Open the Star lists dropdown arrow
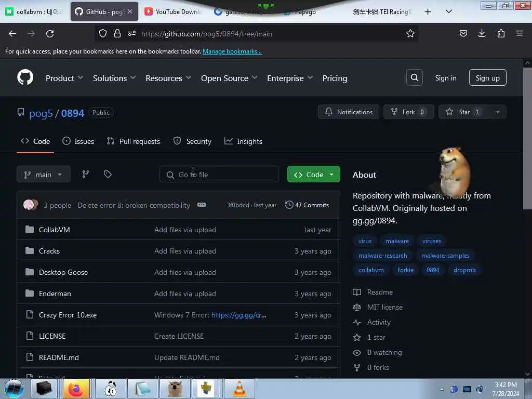 point(497,112)
